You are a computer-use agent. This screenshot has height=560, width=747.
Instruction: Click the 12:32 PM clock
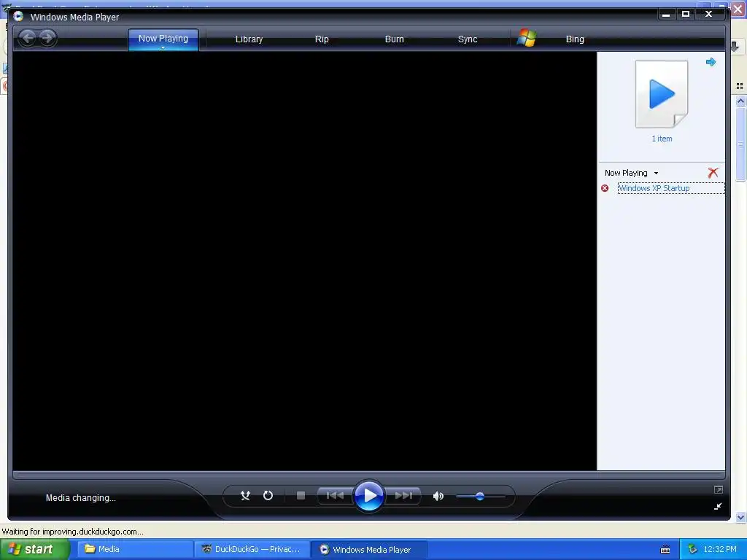pyautogui.click(x=720, y=549)
